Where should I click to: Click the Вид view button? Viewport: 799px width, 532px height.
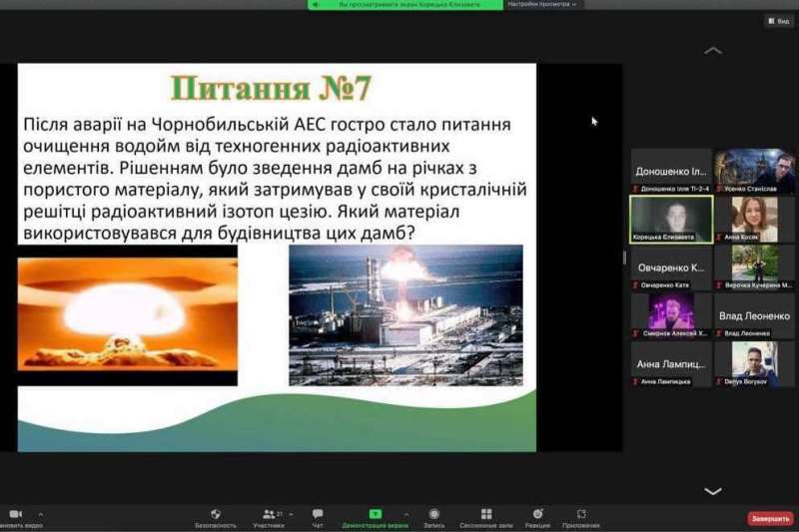779,21
